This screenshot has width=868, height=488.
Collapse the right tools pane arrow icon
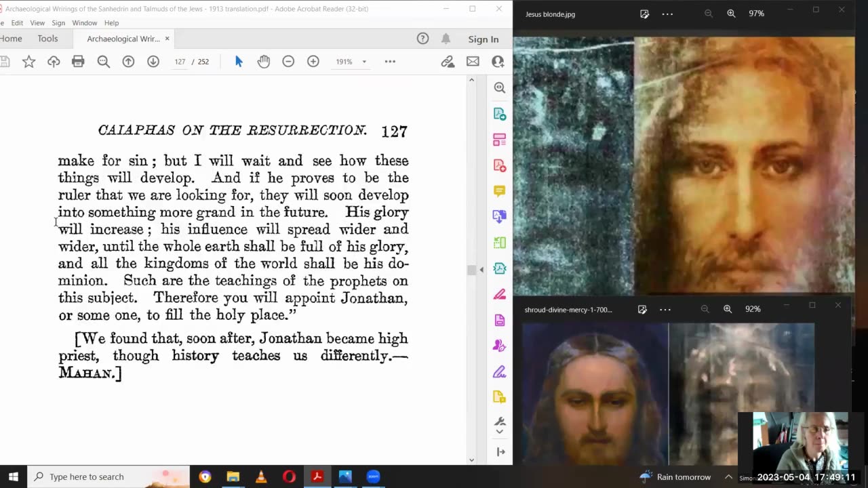pyautogui.click(x=500, y=452)
